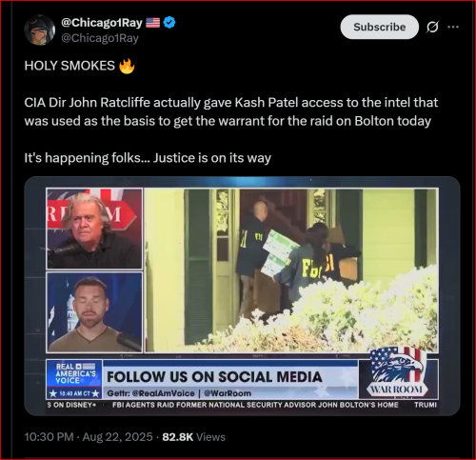Click the 82.8K Views count
Image resolution: width=476 pixels, height=460 pixels.
193,437
